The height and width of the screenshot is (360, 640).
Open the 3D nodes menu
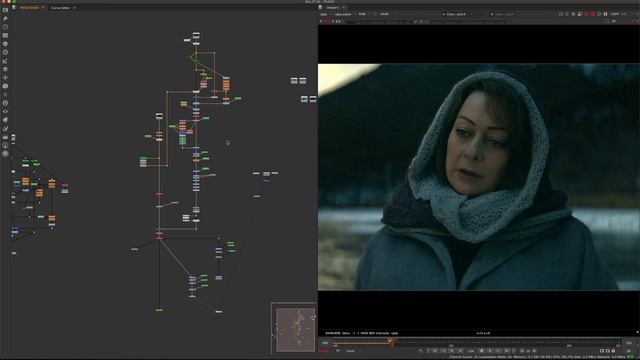(5, 86)
